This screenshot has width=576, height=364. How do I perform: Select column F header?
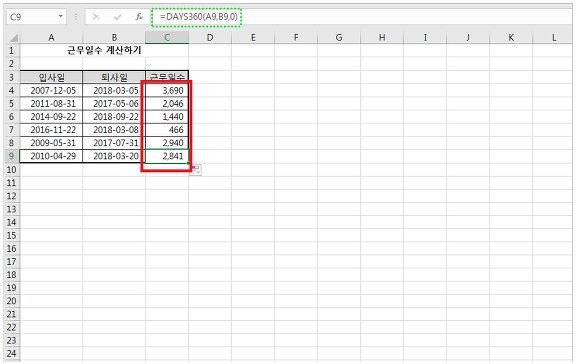[296, 37]
